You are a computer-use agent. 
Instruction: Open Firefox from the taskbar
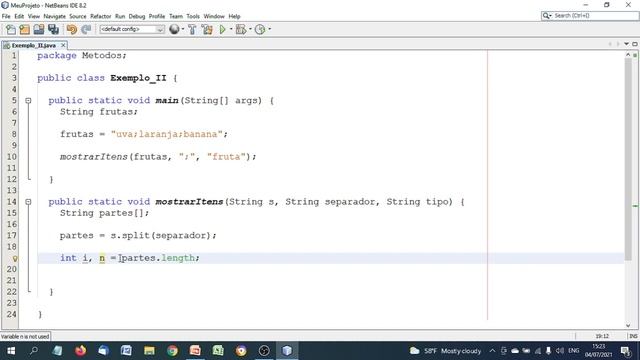click(x=80, y=351)
